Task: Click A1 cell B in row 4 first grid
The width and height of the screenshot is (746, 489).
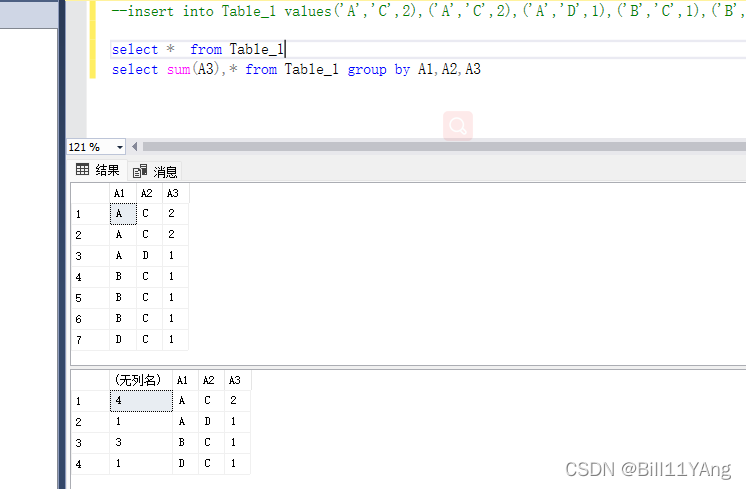Action: 123,277
